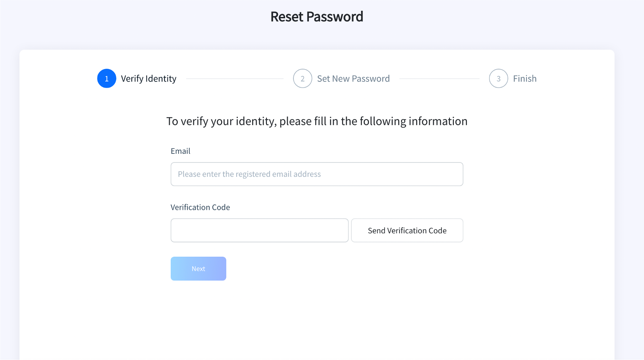Select the Set New Password step label

click(353, 78)
